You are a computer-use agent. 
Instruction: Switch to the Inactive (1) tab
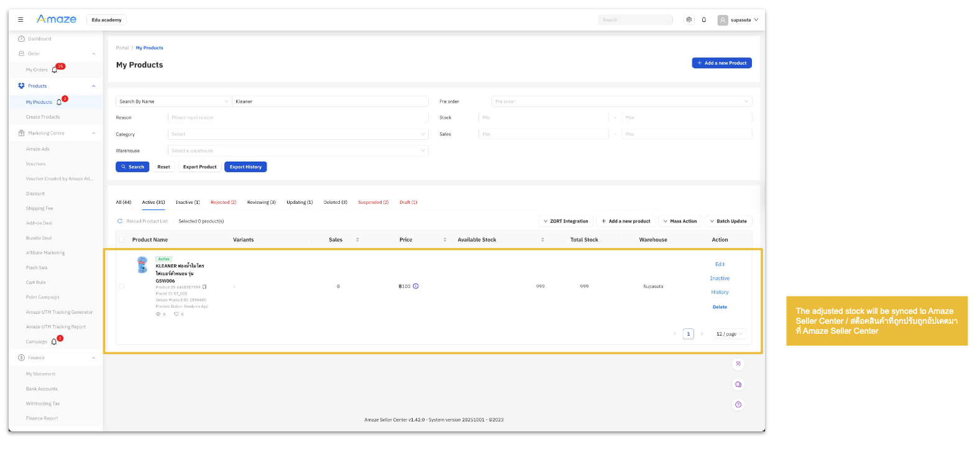pyautogui.click(x=188, y=203)
